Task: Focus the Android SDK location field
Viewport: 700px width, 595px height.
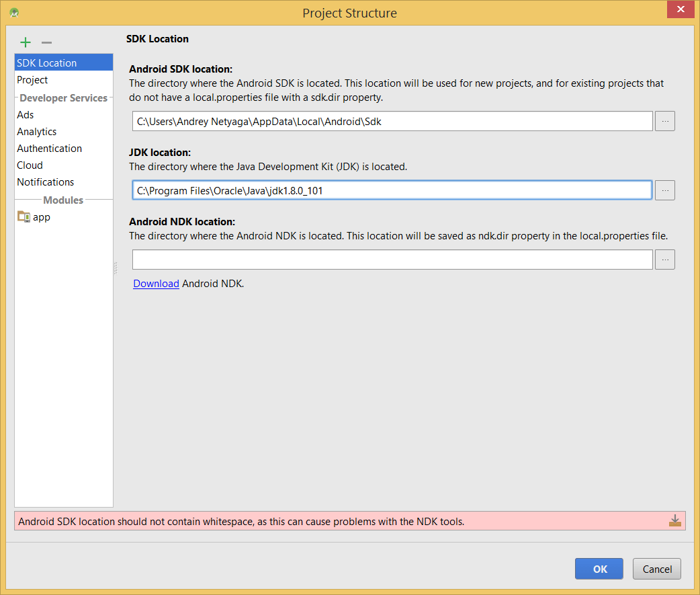Action: (x=392, y=121)
